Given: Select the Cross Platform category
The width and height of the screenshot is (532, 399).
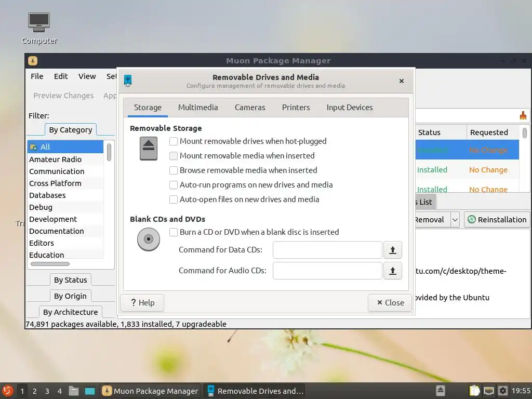Looking at the screenshot, I should [x=65, y=183].
